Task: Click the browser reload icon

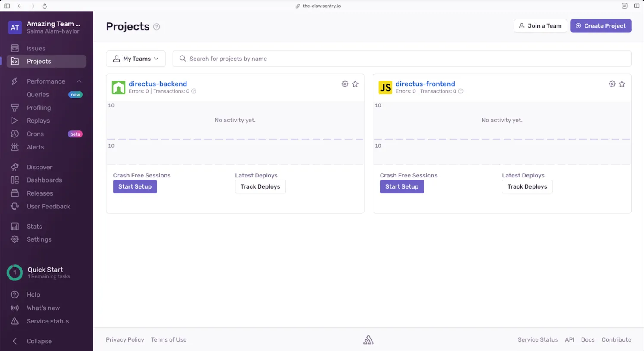Action: tap(45, 6)
